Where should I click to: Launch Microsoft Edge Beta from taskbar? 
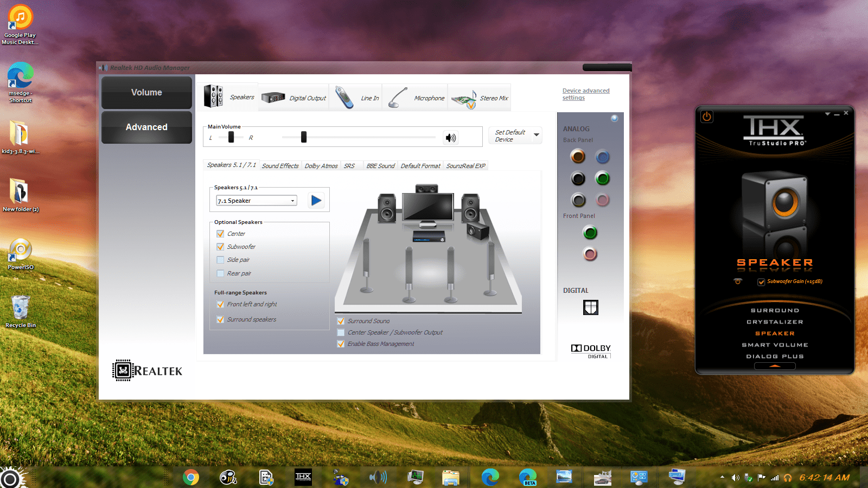(528, 477)
